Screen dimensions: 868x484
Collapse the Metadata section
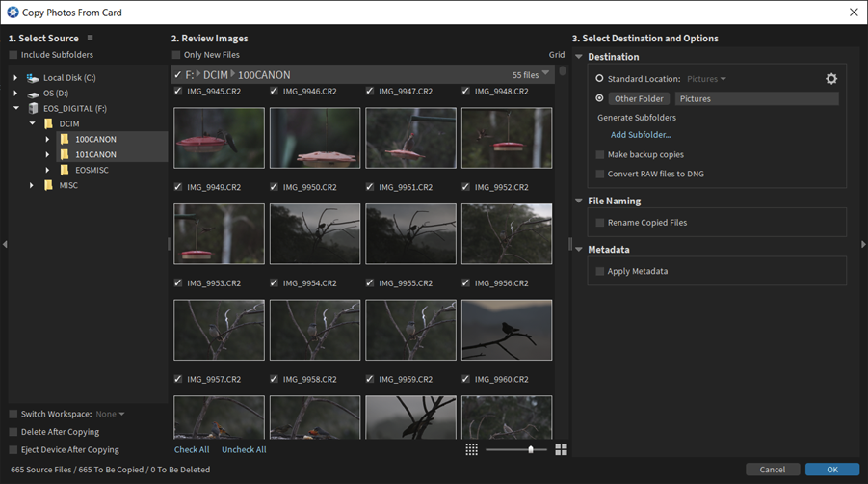tap(578, 249)
